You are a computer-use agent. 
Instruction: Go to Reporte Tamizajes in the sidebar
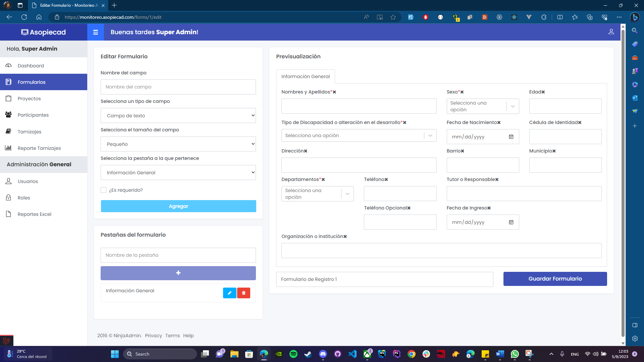pyautogui.click(x=39, y=148)
